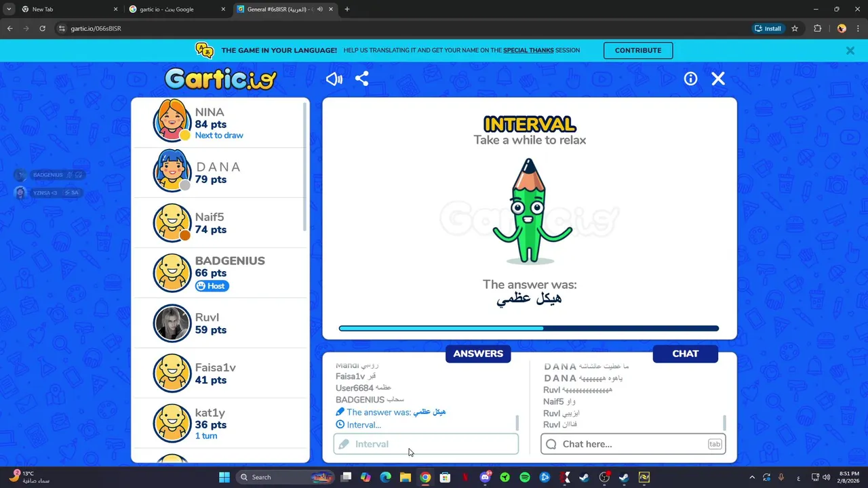
Task: Open the browser extensions icon
Action: coord(817,28)
